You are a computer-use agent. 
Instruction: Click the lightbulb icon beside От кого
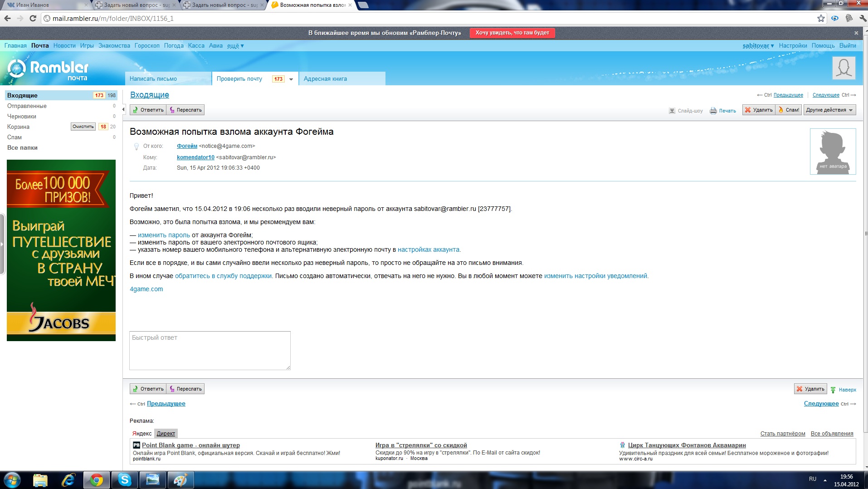point(136,147)
